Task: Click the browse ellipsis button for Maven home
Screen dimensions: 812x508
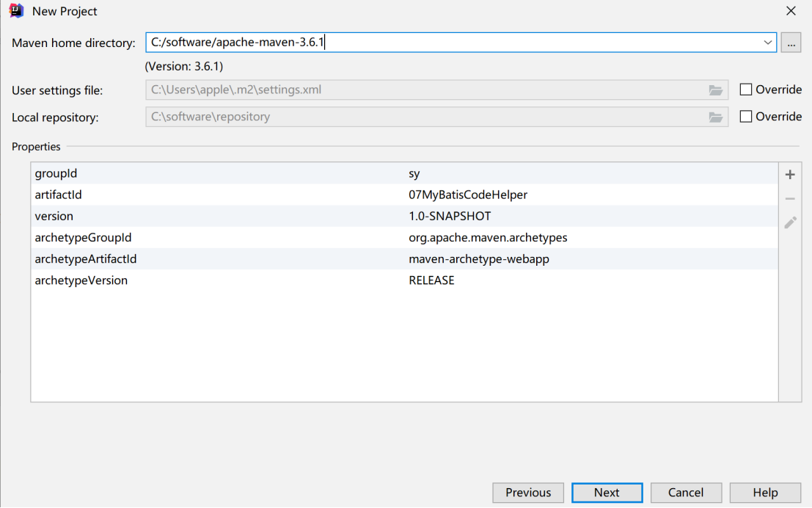Action: 791,43
